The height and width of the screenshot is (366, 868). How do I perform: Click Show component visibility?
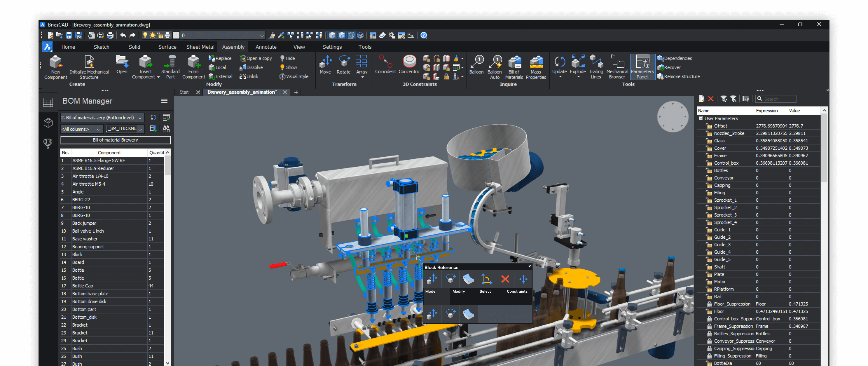[x=288, y=67]
